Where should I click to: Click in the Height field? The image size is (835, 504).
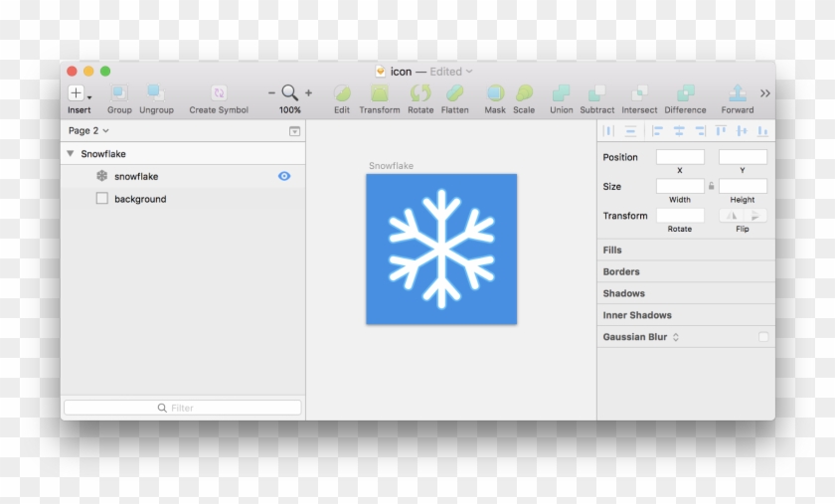point(743,186)
